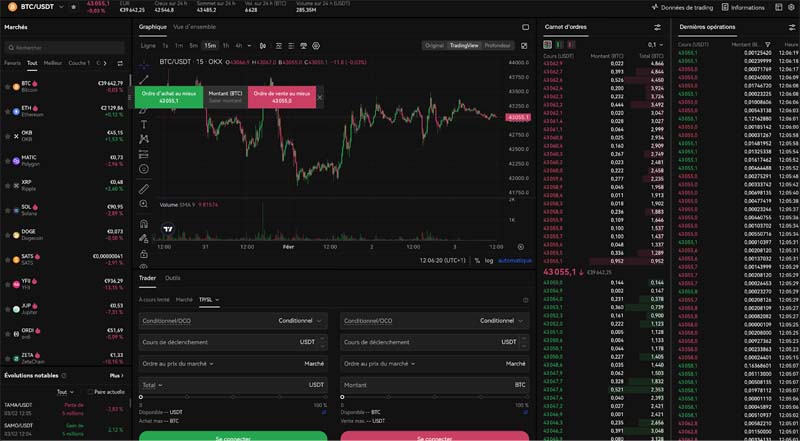Open sell-side Conditionnel dropdown
This screenshot has height=441, width=800.
pos(502,321)
